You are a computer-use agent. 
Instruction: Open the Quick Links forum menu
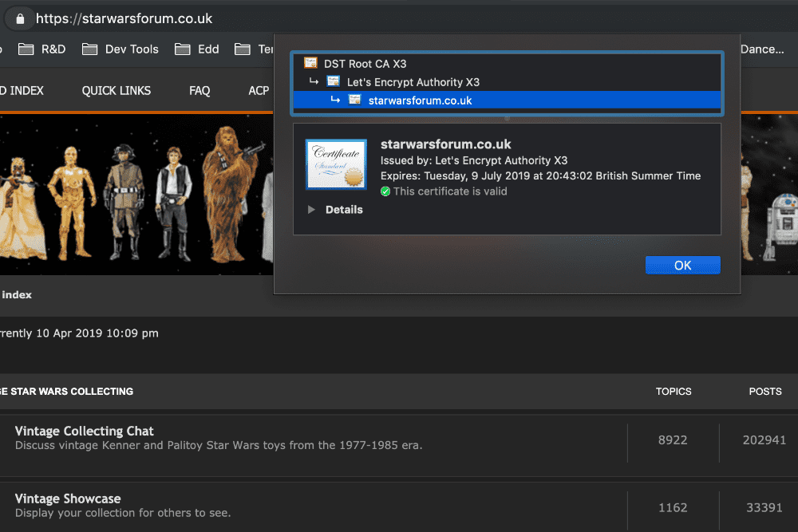coord(116,91)
